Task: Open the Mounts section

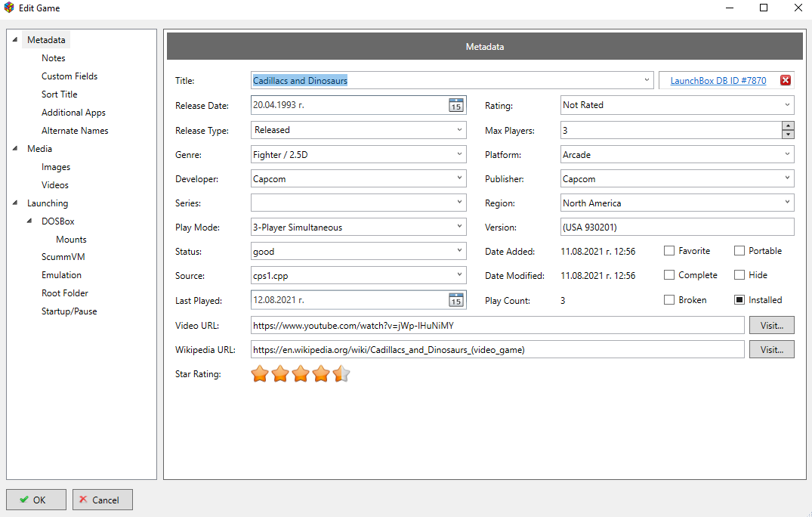Action: (x=72, y=240)
